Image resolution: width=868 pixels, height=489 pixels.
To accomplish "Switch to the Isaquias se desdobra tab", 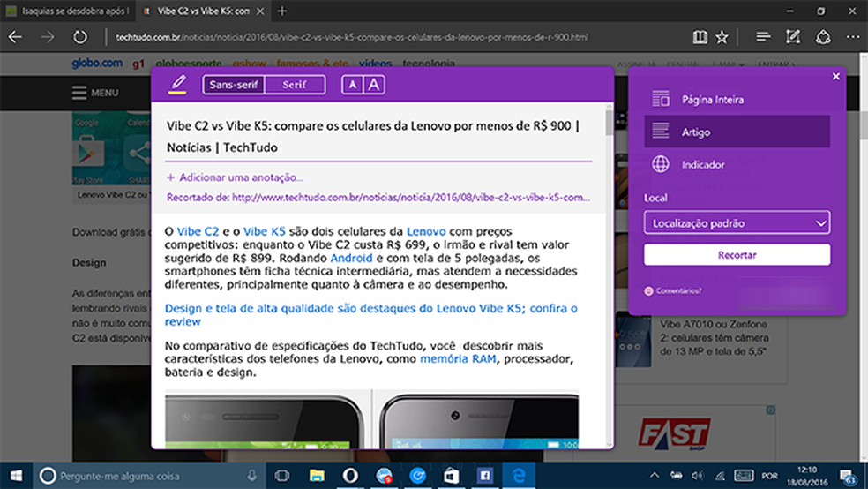I will pyautogui.click(x=68, y=11).
